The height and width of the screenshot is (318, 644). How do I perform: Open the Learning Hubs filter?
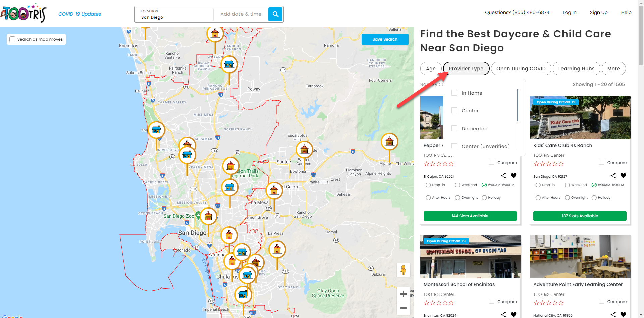576,69
